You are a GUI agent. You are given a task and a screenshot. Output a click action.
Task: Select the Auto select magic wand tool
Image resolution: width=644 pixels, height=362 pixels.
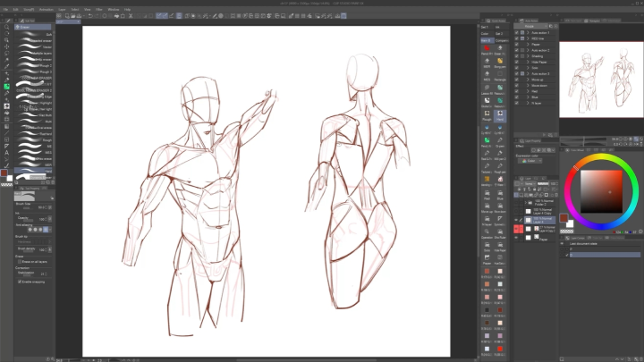(6, 60)
